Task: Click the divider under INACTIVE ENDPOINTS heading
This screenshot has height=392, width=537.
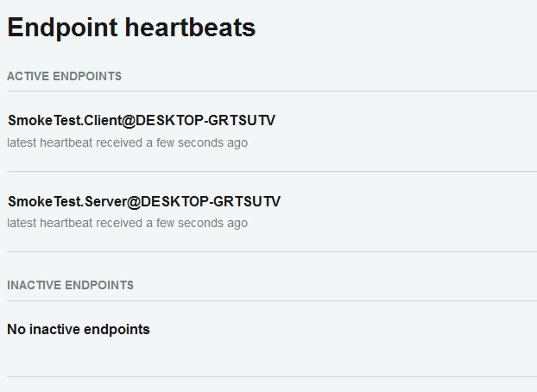Action: pyautogui.click(x=272, y=300)
